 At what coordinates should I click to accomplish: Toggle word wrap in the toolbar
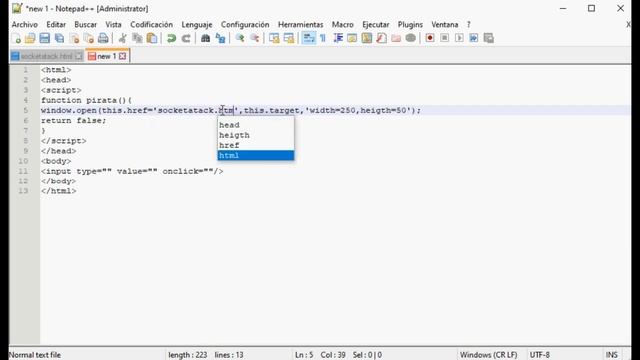pos(309,38)
